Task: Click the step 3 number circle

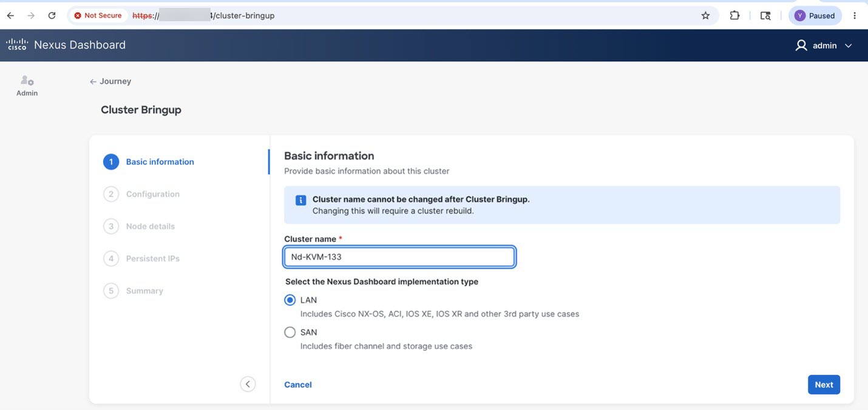Action: pos(111,226)
